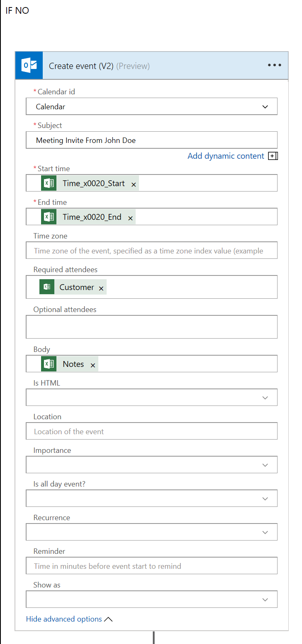Click Excel icon on the Notes token

[49, 364]
